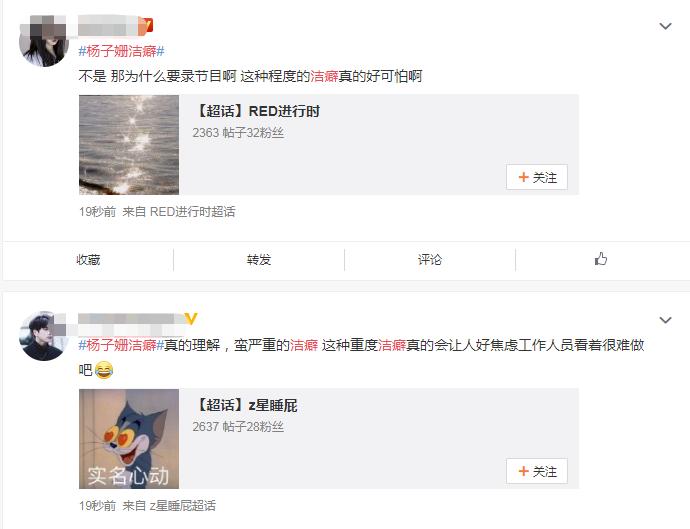Follow the z星睡屁 super topic
690x529 pixels.
coord(537,471)
